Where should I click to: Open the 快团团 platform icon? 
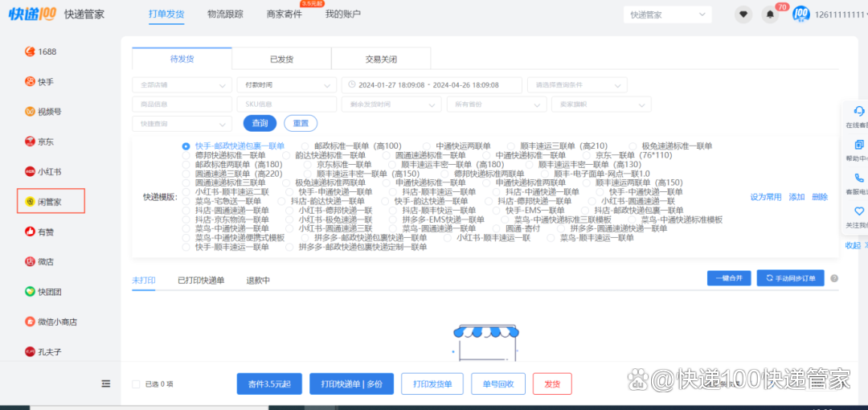[30, 292]
